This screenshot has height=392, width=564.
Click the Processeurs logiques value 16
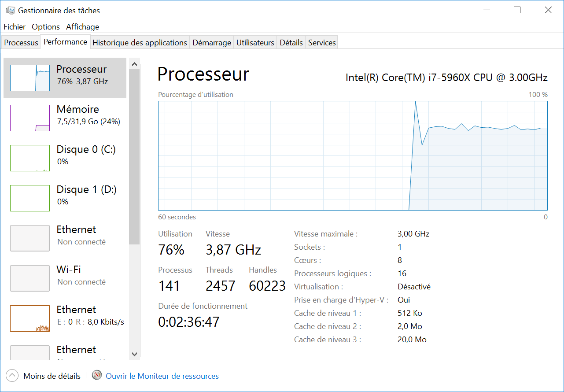402,274
